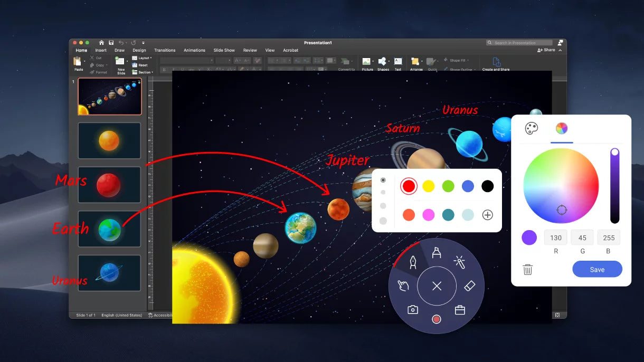
Task: Expand the Layout dropdown
Action: (144, 58)
